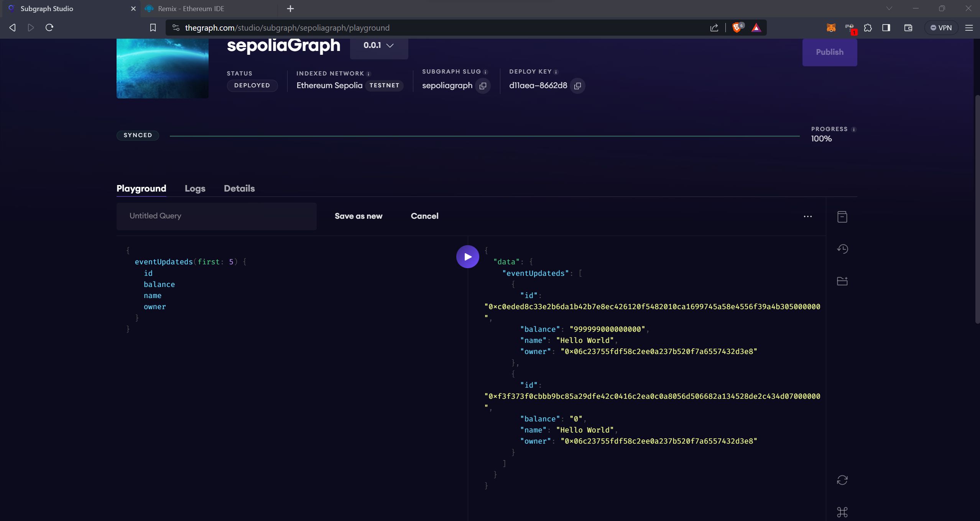Screen dimensions: 980x521
Task: Click the sepoliaGraph title heading
Action: click(x=283, y=46)
